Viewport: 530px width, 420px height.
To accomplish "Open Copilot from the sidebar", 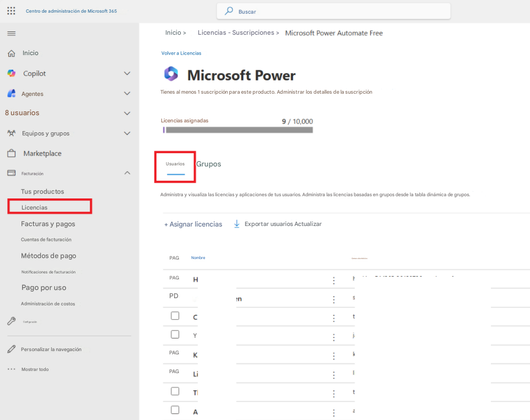I will (10, 73).
